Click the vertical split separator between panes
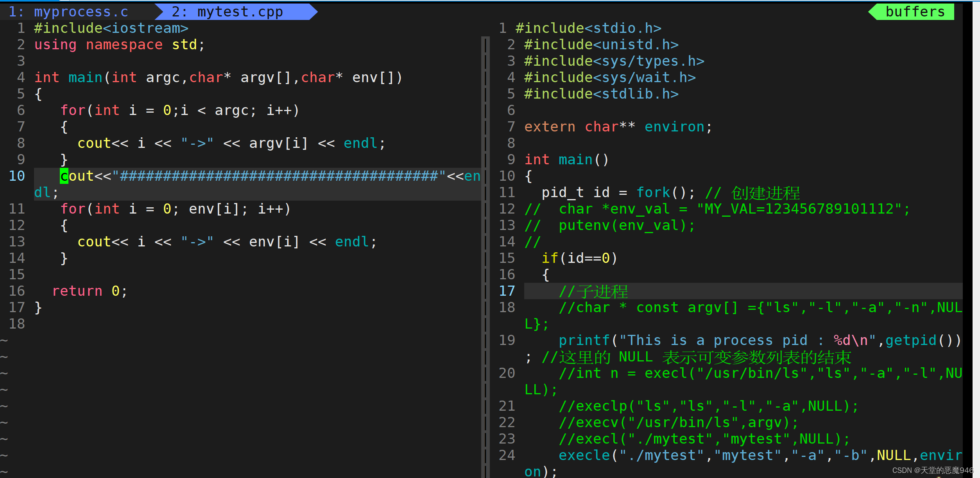Image resolution: width=980 pixels, height=478 pixels. coord(486,257)
